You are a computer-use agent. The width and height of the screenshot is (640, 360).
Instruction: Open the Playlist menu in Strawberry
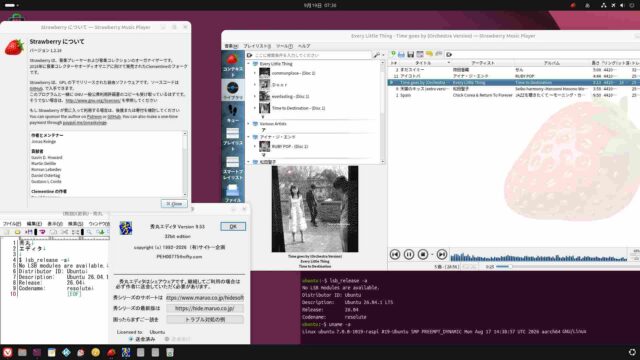pos(257,46)
